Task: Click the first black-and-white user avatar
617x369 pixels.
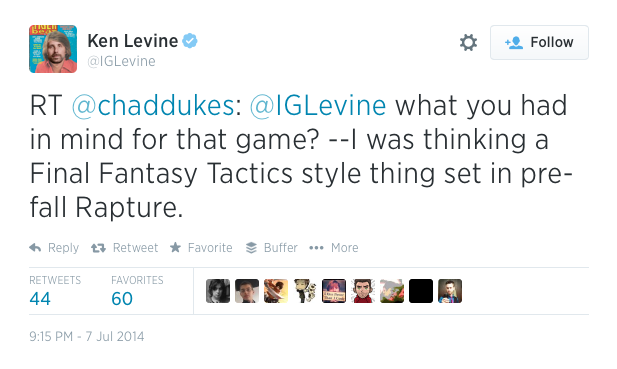Action: click(x=218, y=291)
